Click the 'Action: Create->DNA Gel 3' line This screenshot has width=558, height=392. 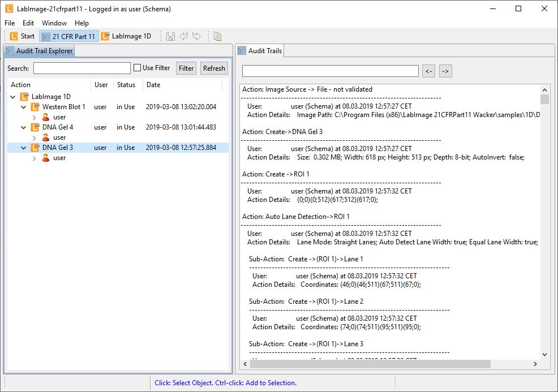pyautogui.click(x=282, y=132)
